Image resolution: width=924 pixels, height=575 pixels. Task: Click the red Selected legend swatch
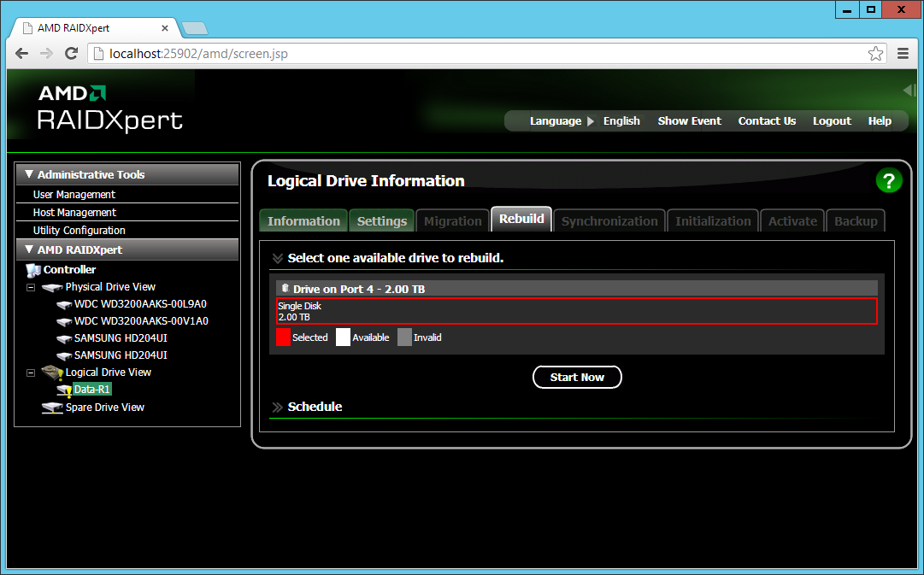pos(284,337)
